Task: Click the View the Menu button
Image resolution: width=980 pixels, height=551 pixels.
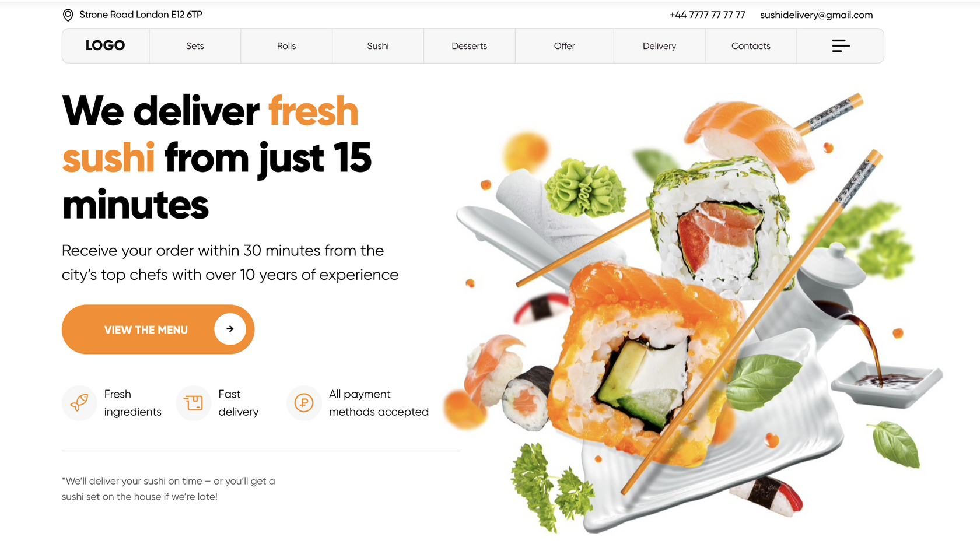Action: pos(158,329)
